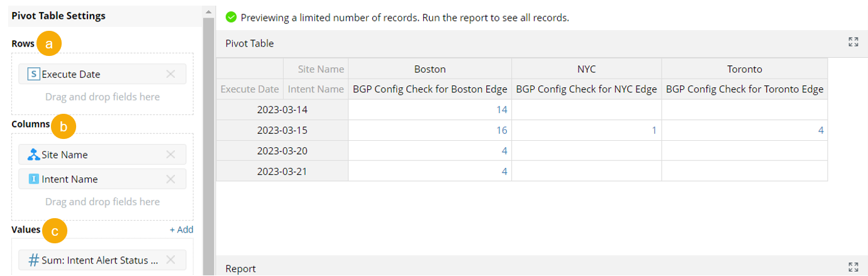Click BGP Config Check for Toronto Edge header
The height and width of the screenshot is (276, 868).
click(744, 89)
